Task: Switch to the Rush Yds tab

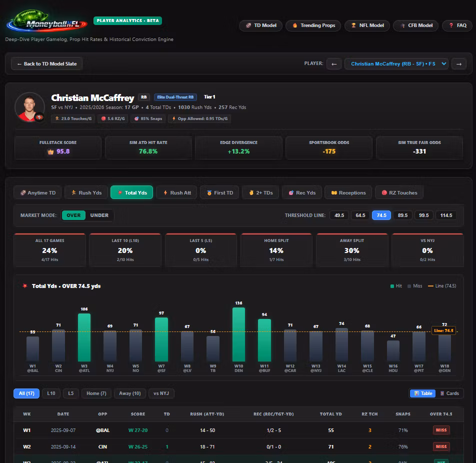Action: pyautogui.click(x=86, y=193)
